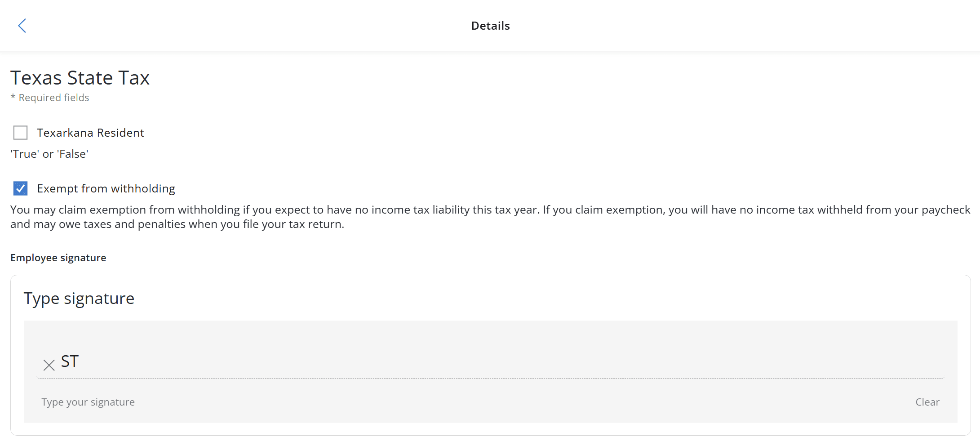The height and width of the screenshot is (442, 980).
Task: Click the Details page title
Action: pos(490,26)
